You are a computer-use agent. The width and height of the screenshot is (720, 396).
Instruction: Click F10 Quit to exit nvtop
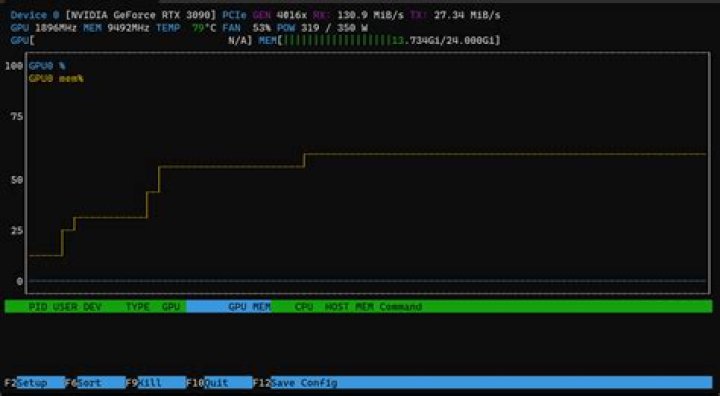coord(219,383)
